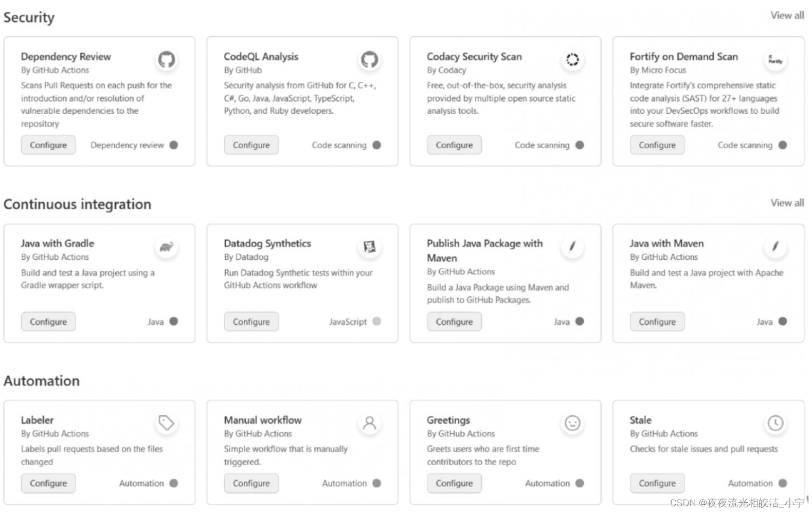Configure the Datadog Synthetics workflow

coord(251,322)
